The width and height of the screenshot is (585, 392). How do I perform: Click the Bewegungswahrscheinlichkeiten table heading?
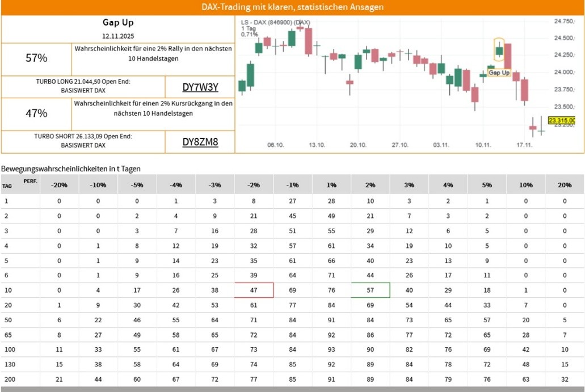tap(71, 168)
